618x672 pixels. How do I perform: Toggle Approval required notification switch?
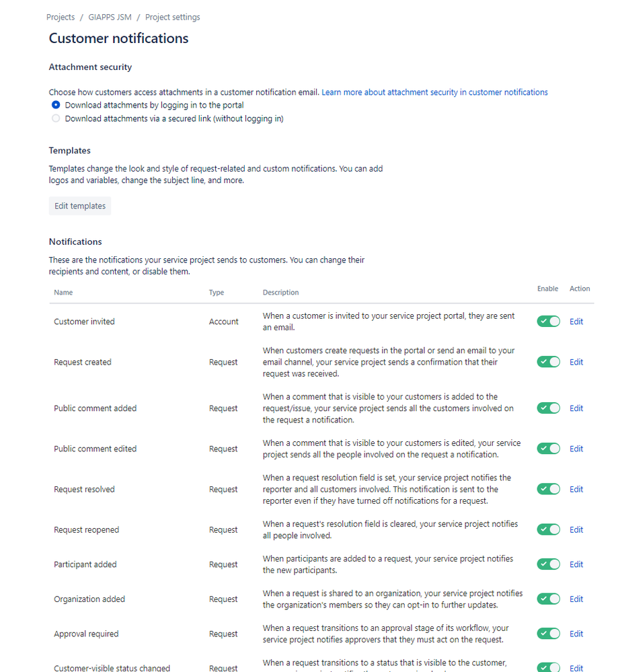pyautogui.click(x=548, y=634)
